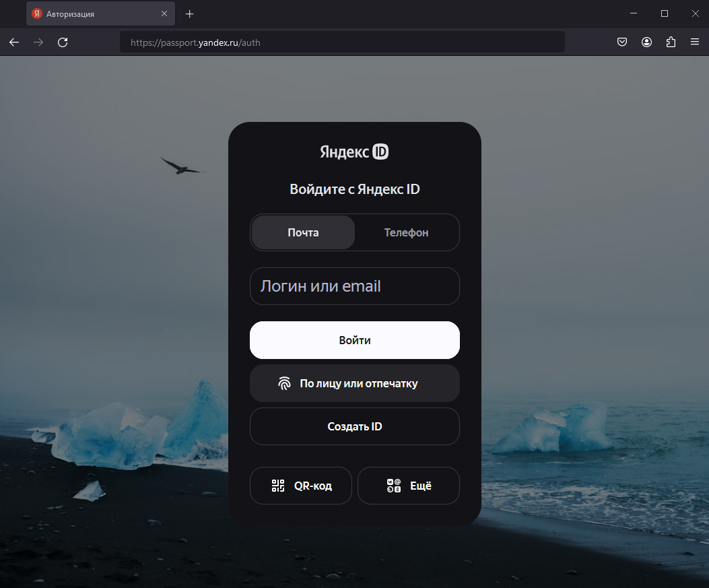Close the Авторизация tab
Viewport: 709px width, 588px height.
click(164, 13)
